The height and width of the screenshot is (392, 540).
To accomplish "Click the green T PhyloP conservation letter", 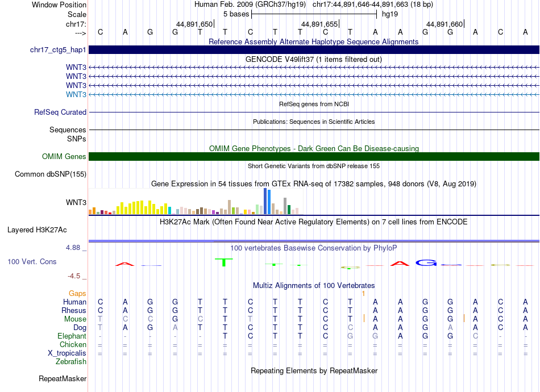I will coord(224,262).
